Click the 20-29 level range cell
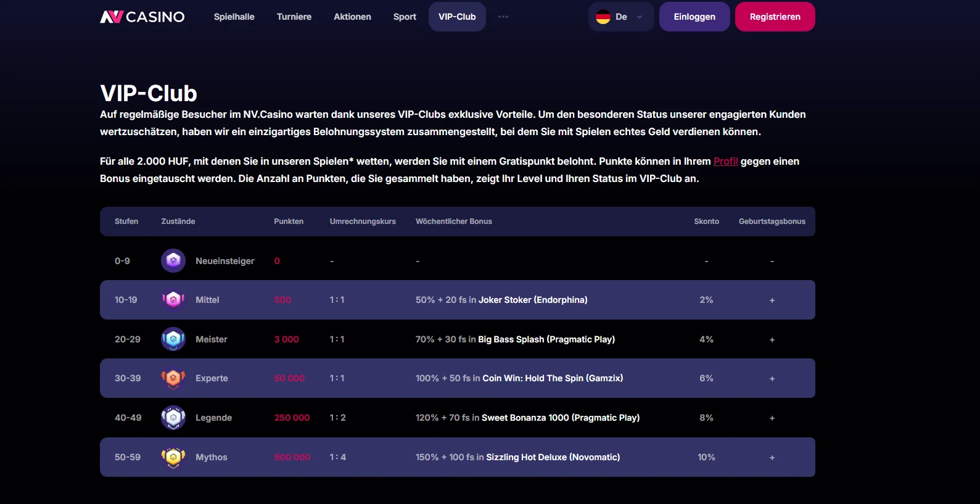 (x=128, y=339)
